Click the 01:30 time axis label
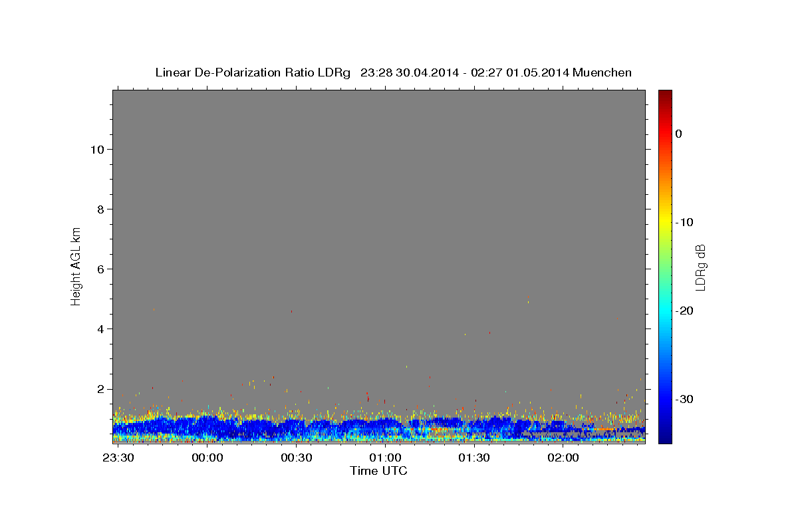Viewport: 798px width, 532px height. 474,458
